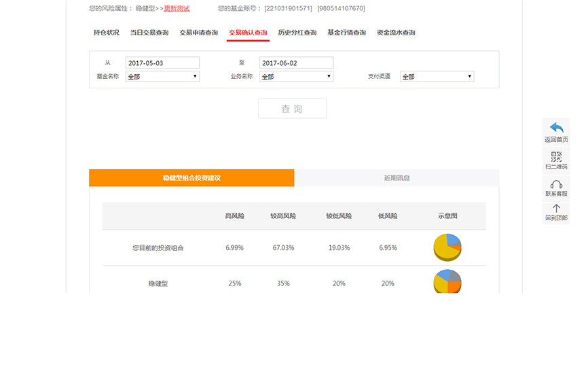The image size is (588, 369).
Task: Open the 支付渠道 dropdown
Action: (x=437, y=77)
